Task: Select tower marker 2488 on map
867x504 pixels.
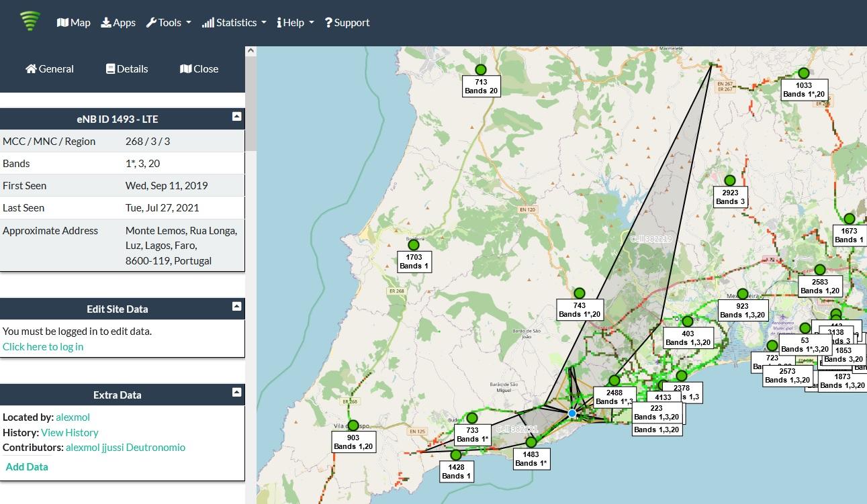Action: coord(614,381)
